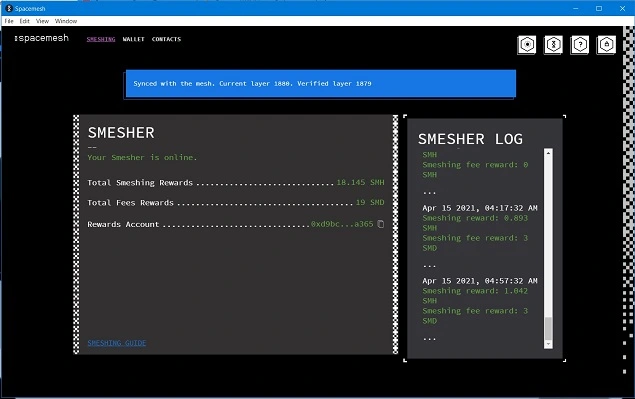Copy the rewards account address
Viewport: 635px width, 399px height.
coord(381,224)
